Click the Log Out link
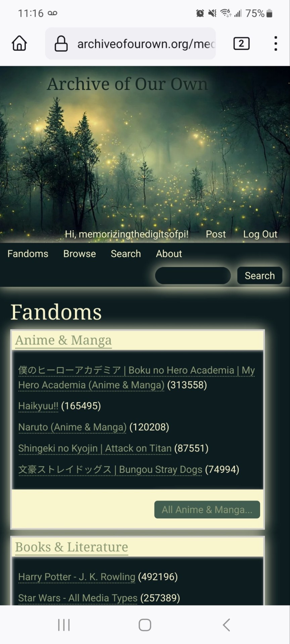The width and height of the screenshot is (290, 644). coord(260,234)
